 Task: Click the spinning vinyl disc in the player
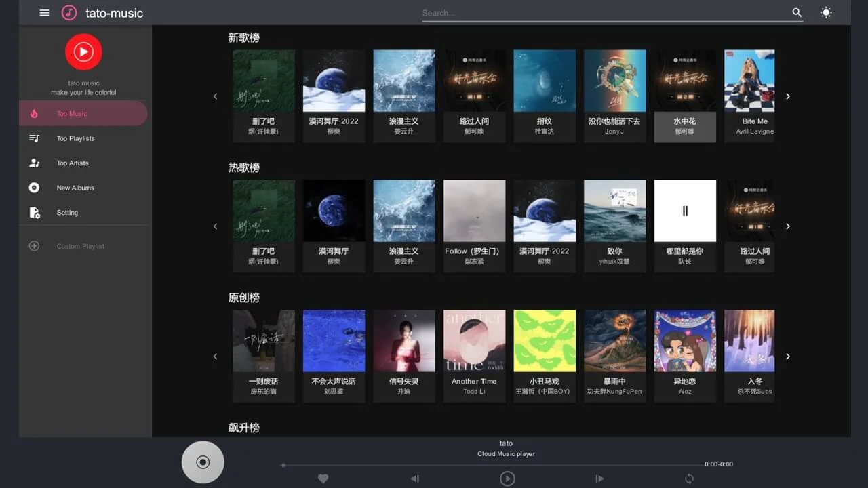pyautogui.click(x=202, y=462)
